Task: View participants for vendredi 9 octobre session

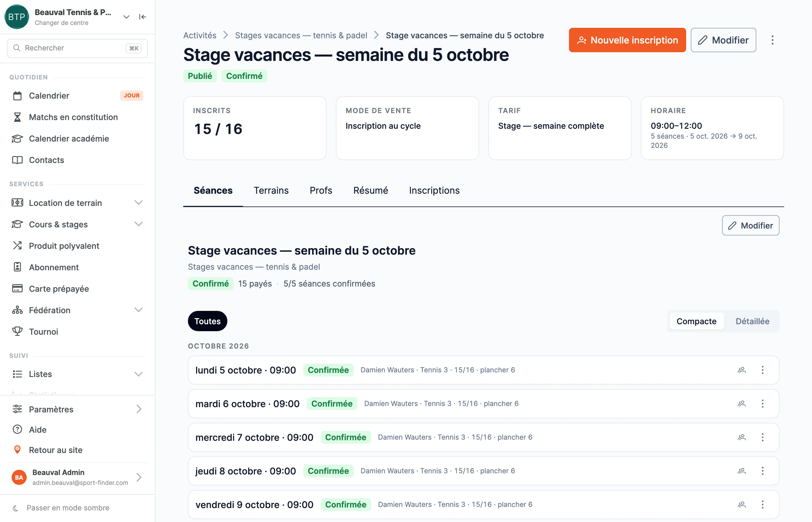Action: click(x=742, y=504)
